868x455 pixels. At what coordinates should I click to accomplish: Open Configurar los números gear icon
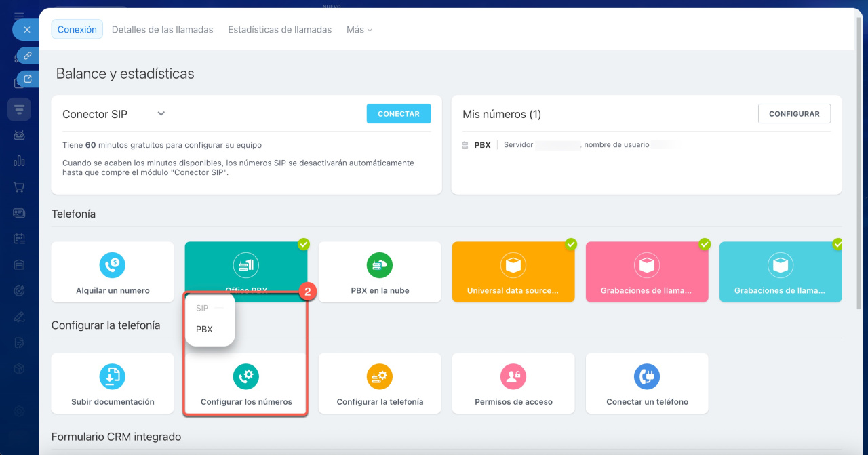246,376
